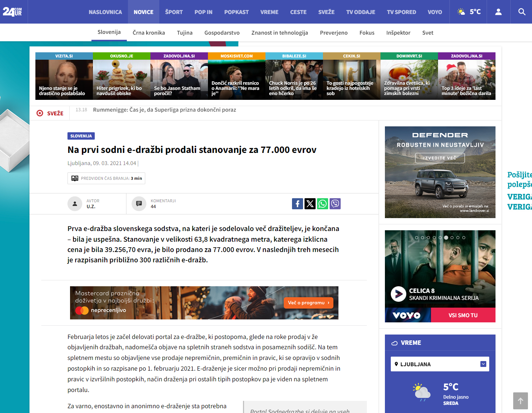Screen dimensions: 532x413
Task: Click the Defender IZVEDITE VEČ button
Action: point(440,158)
